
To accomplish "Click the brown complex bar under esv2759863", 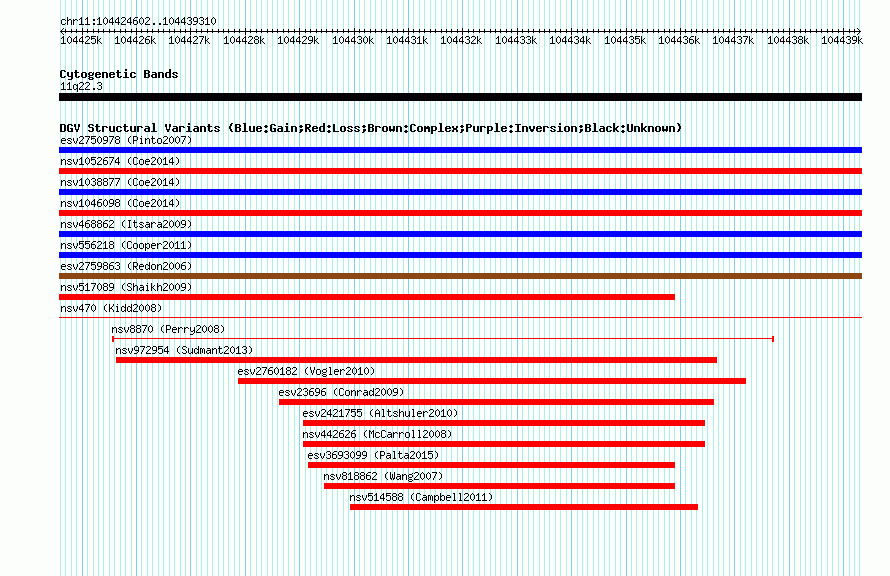I will click(460, 276).
